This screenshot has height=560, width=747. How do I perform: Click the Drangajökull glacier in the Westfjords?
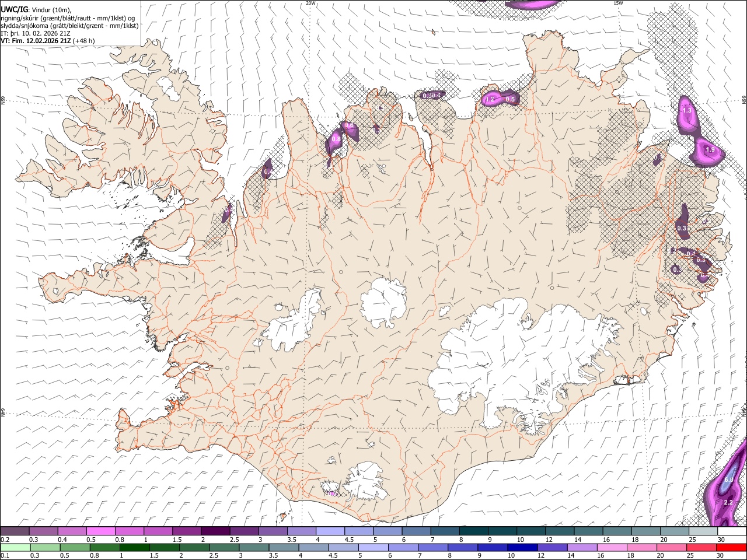click(x=169, y=86)
